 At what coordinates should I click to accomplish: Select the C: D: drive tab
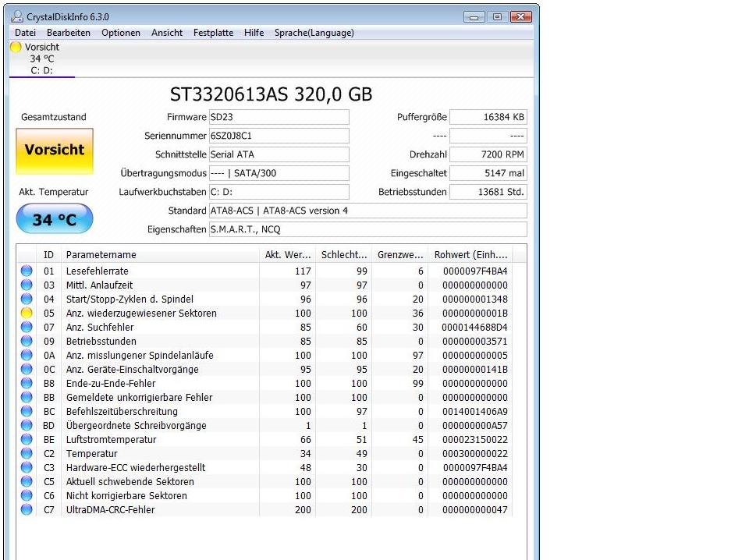pyautogui.click(x=41, y=58)
